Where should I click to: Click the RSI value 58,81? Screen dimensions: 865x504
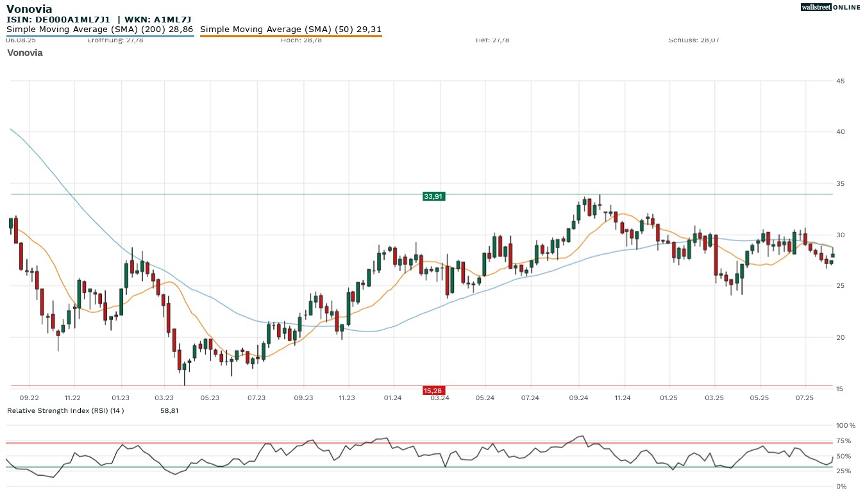(169, 410)
